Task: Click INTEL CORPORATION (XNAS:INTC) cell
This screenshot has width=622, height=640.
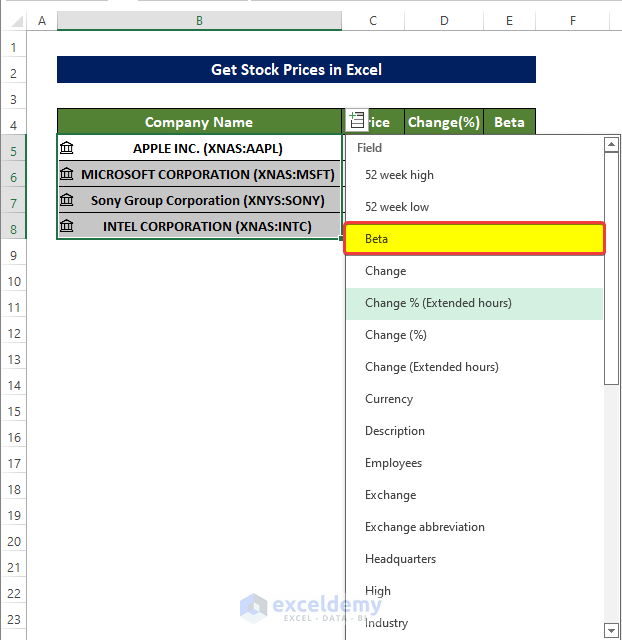Action: tap(199, 226)
